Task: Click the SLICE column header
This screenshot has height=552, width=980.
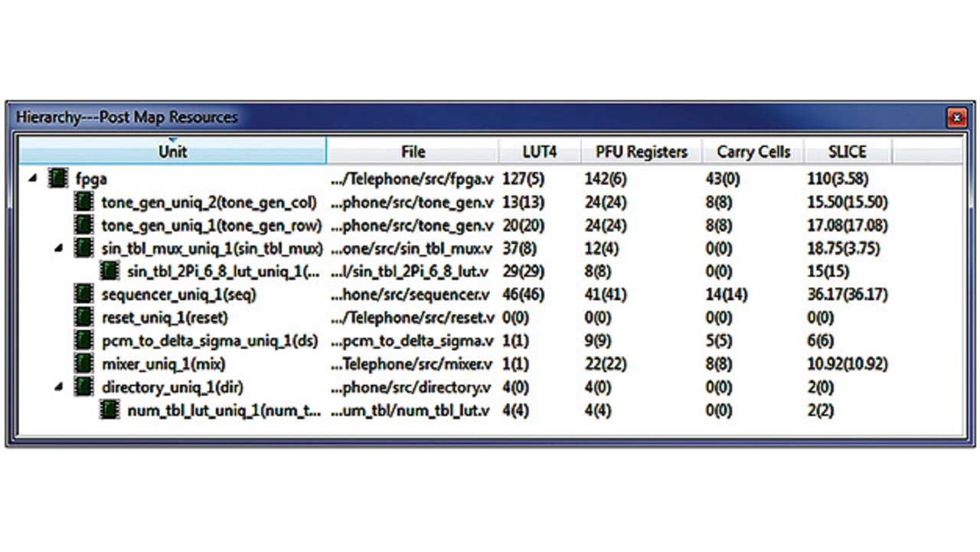Action: (847, 152)
